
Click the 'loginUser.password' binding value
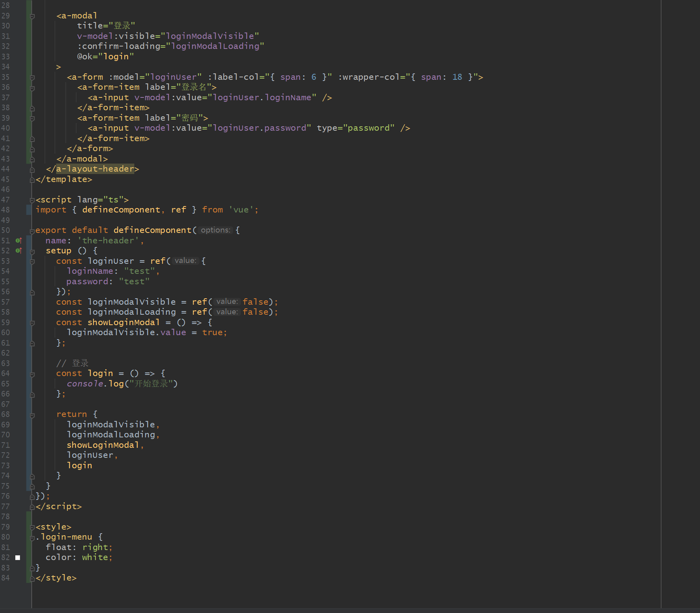(259, 128)
